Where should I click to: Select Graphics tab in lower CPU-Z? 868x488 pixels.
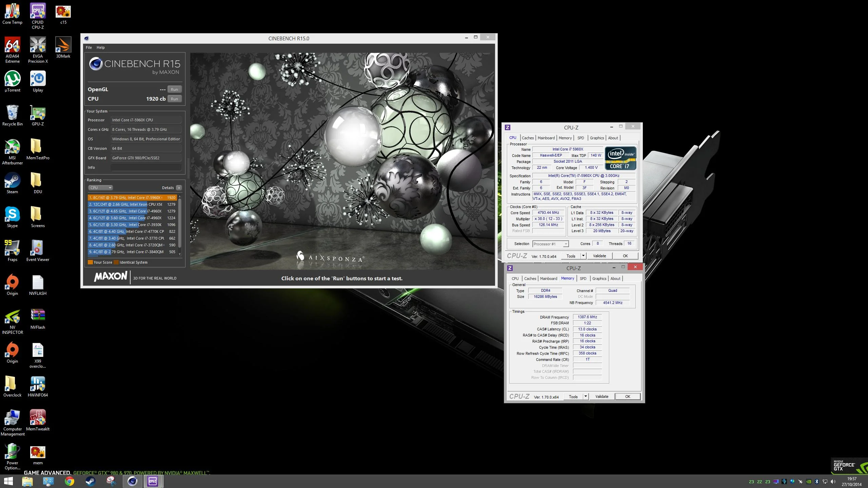tap(599, 279)
